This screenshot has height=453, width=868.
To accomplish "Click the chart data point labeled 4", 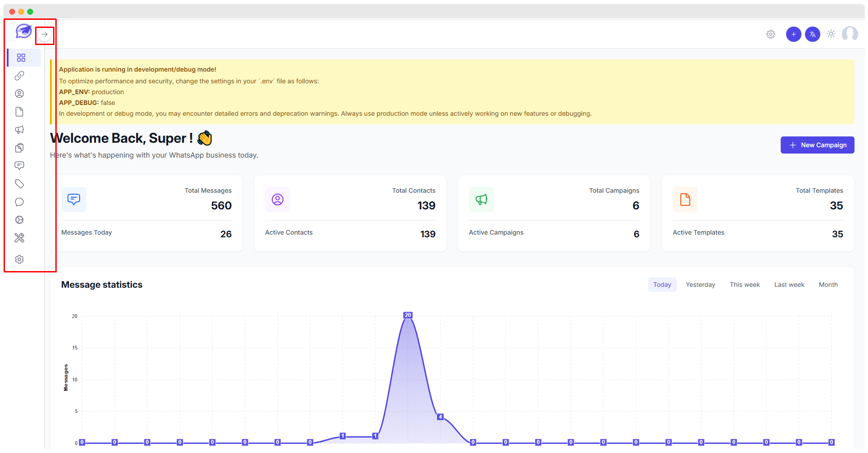I will tap(440, 417).
